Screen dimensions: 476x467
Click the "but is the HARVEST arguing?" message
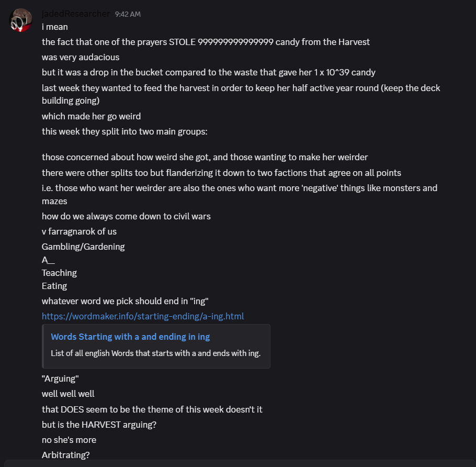pos(99,425)
